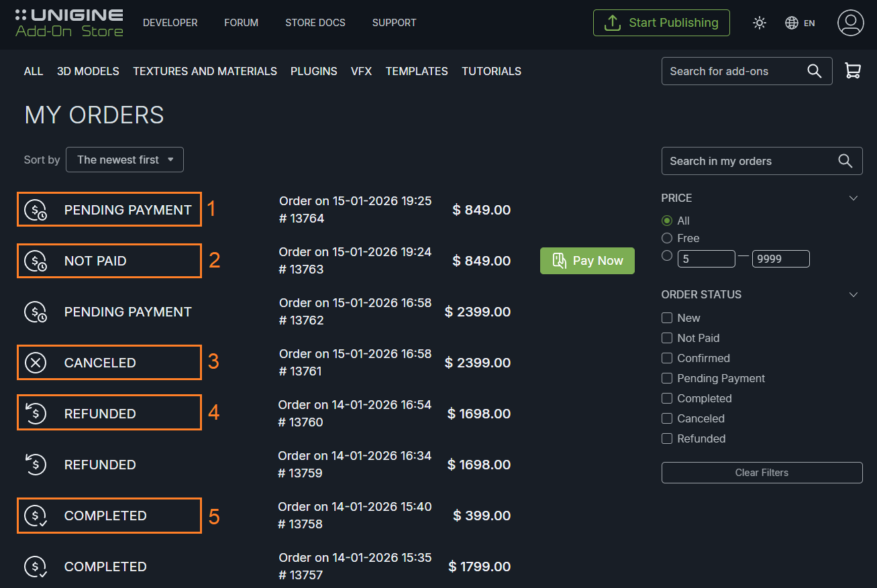This screenshot has height=588, width=877.
Task: Open the 3D Models category
Action: pyautogui.click(x=88, y=71)
